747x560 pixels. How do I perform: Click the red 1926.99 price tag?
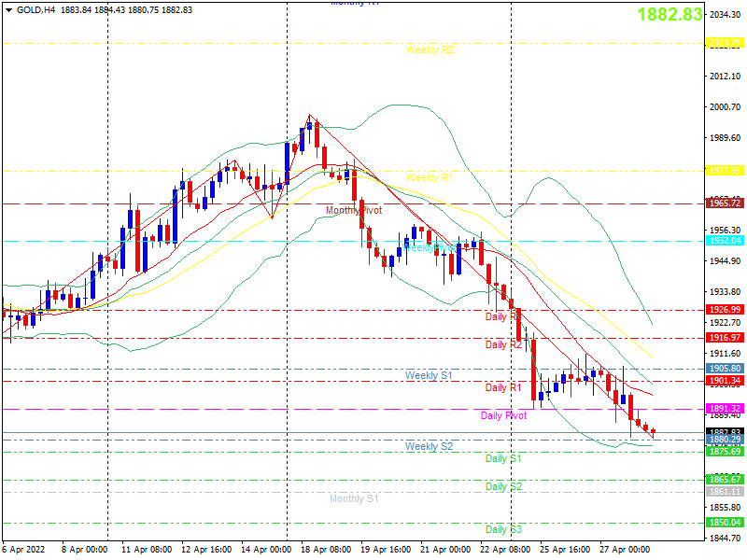(725, 310)
